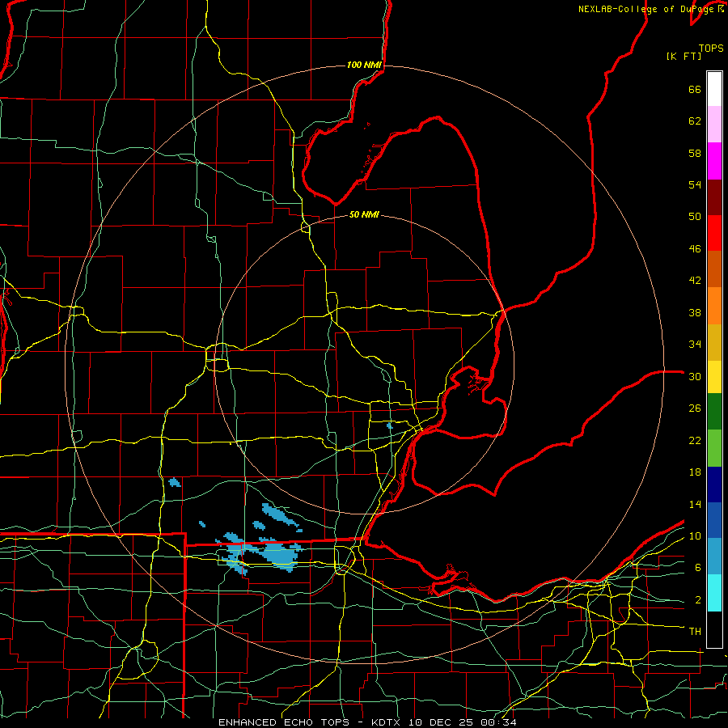Image resolution: width=728 pixels, height=728 pixels.
Task: Click the dark green legend swatch
Action: (714, 412)
